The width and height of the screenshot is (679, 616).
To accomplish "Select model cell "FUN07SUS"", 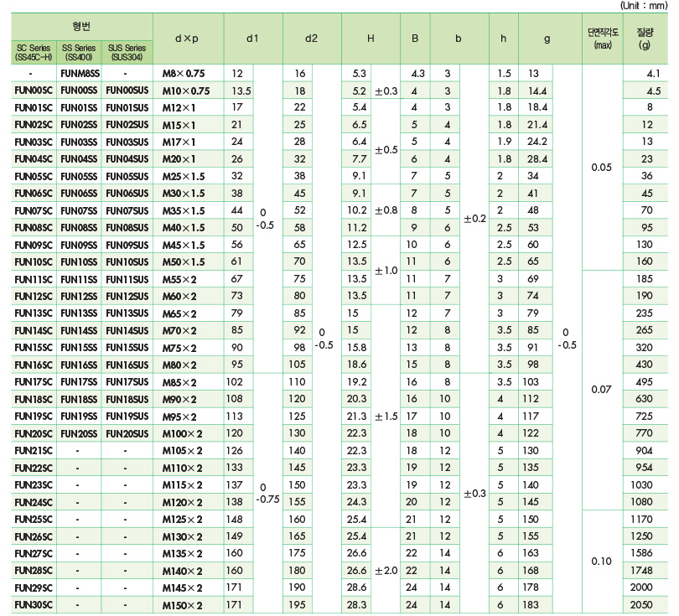I will click(x=127, y=211).
